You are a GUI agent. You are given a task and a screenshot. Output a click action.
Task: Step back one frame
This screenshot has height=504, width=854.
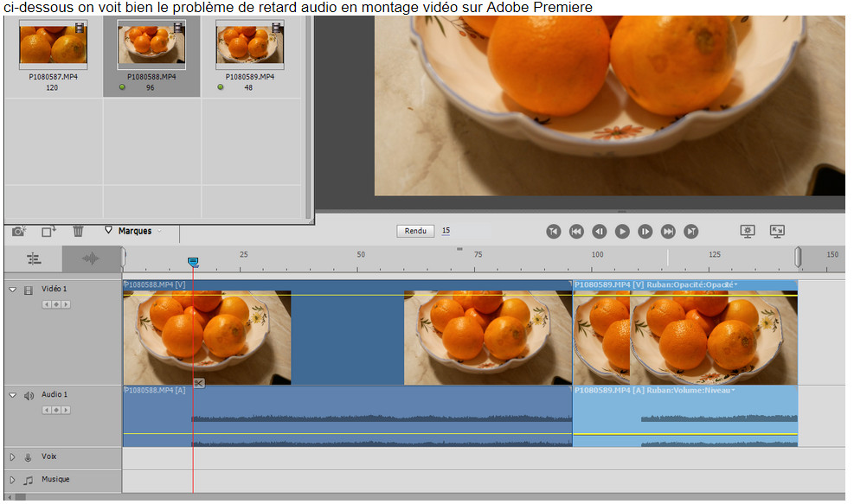(x=599, y=232)
